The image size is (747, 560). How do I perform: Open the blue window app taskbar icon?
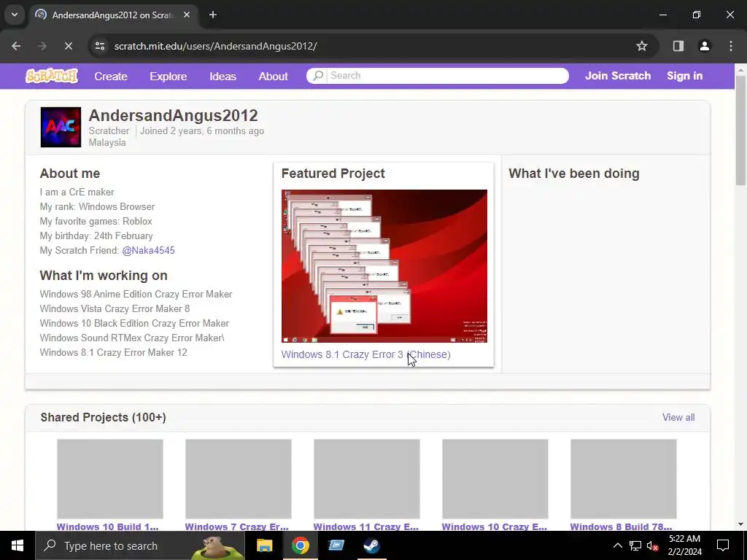(336, 545)
